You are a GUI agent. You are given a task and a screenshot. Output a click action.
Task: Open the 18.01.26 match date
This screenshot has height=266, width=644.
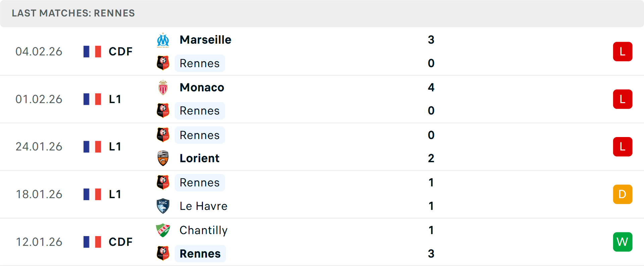[39, 194]
